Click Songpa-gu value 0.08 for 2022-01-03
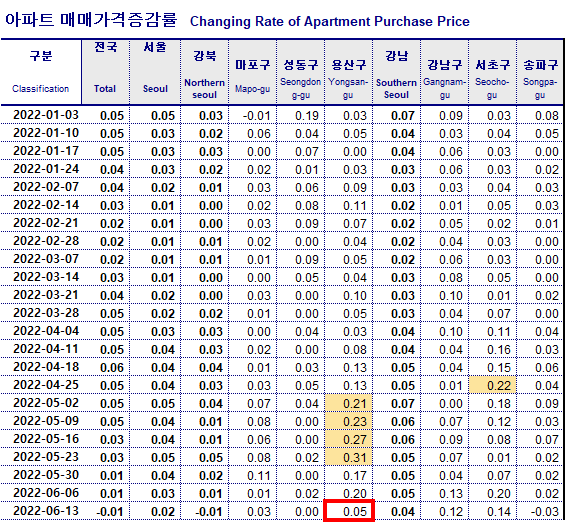565x522 pixels. tap(547, 116)
